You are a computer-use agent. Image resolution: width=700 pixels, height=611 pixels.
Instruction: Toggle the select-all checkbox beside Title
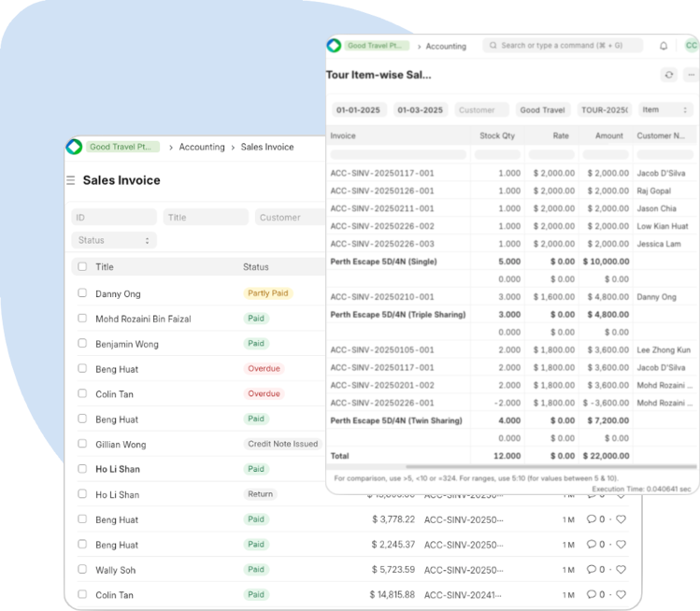click(x=82, y=266)
